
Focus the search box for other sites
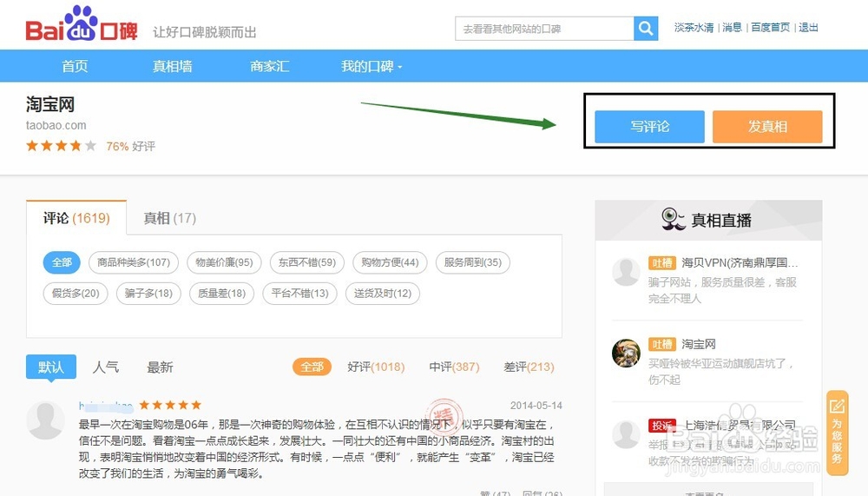(544, 29)
